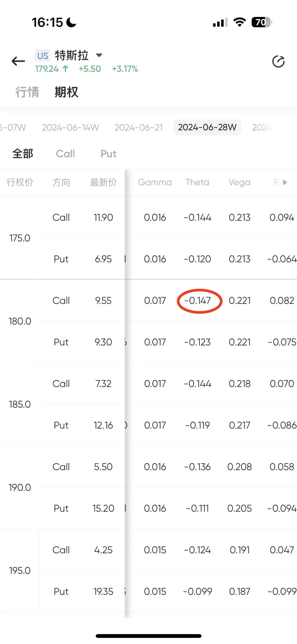This screenshot has width=297, height=644.
Task: Tap the back arrow icon
Action: coord(18,61)
